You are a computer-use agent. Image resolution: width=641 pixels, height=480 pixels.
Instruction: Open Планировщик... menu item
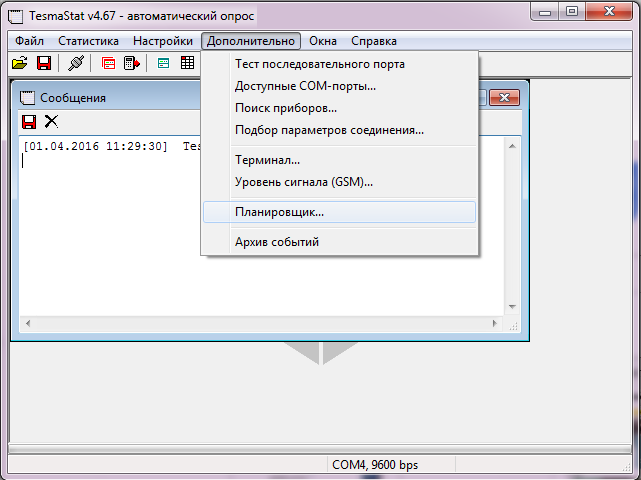[x=339, y=212]
